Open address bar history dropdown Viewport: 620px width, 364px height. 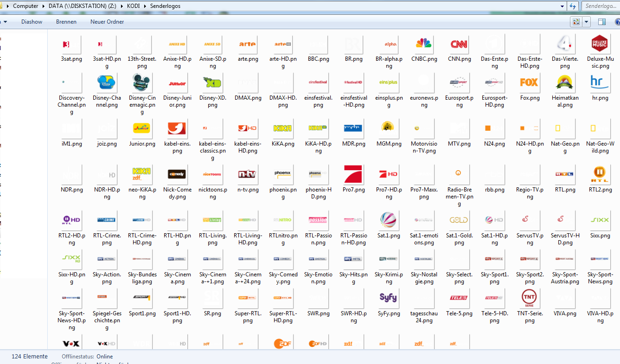pyautogui.click(x=562, y=6)
